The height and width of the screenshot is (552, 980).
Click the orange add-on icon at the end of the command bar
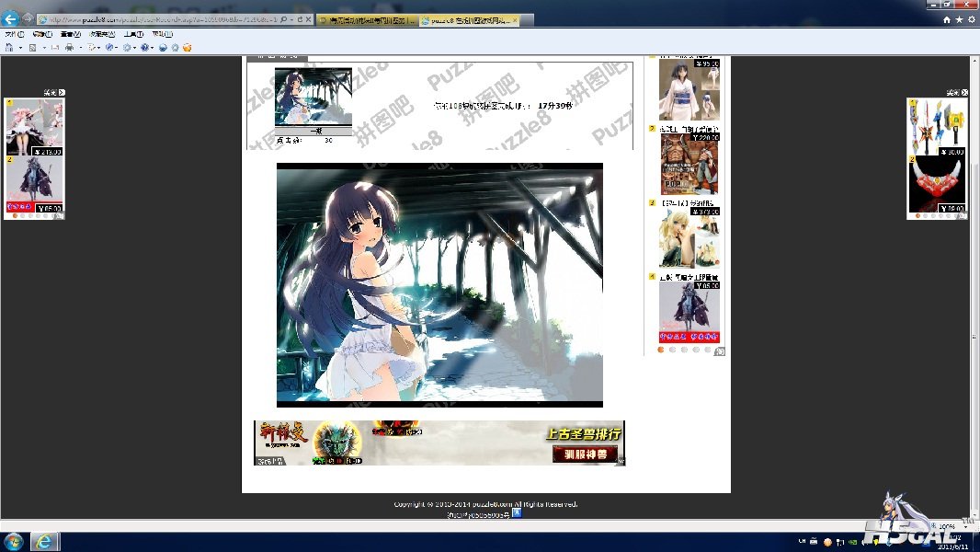[187, 48]
